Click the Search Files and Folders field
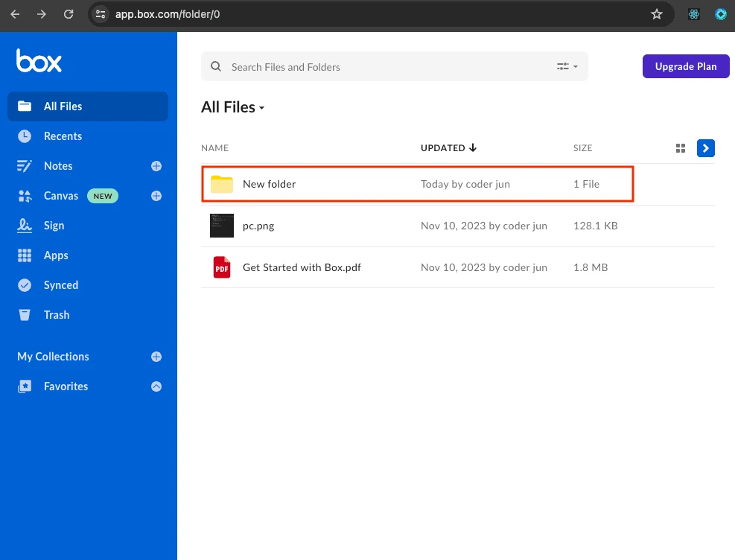The image size is (735, 560). tap(394, 66)
